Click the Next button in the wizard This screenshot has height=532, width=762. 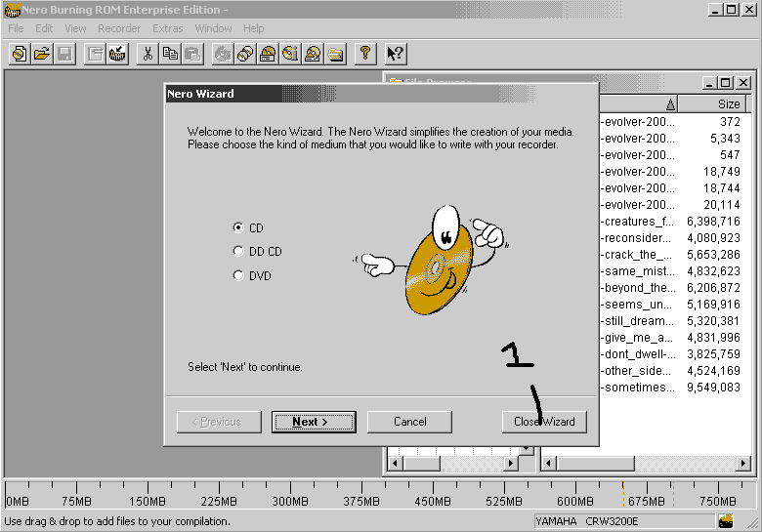pos(314,422)
